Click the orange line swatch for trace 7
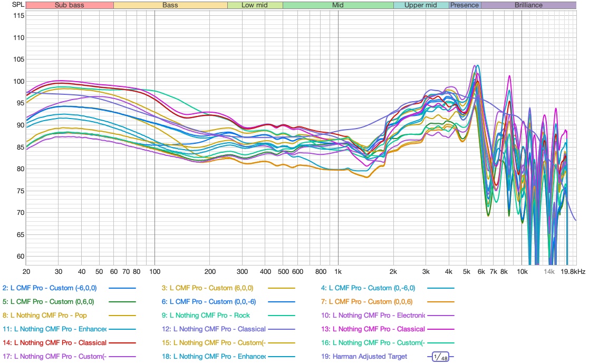Screen dimensions: 589x364 441,302
